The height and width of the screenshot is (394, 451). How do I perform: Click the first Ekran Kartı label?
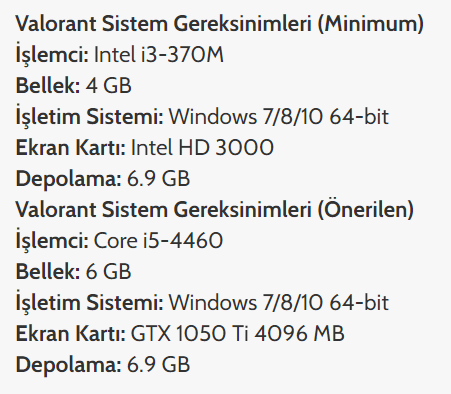click(x=71, y=148)
